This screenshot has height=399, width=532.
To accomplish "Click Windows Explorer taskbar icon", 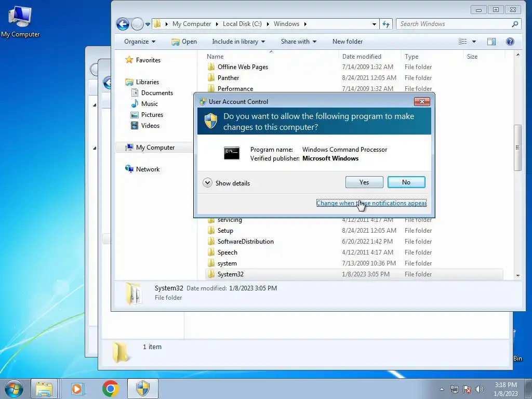I will pyautogui.click(x=44, y=389).
